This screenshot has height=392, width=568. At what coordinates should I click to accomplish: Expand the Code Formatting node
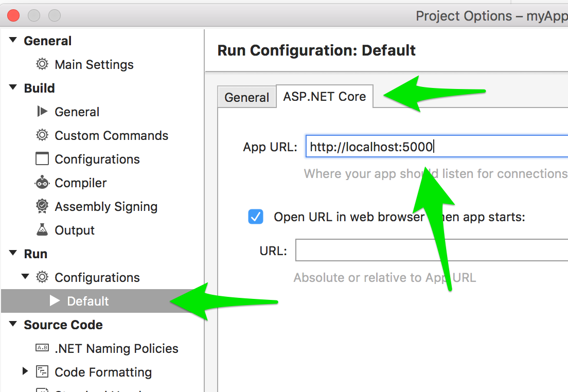tap(25, 371)
